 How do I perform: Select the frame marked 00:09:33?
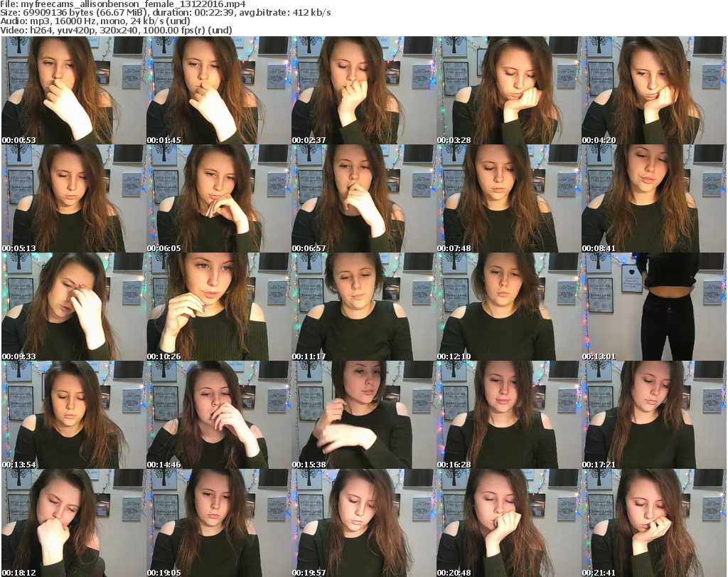click(x=73, y=307)
